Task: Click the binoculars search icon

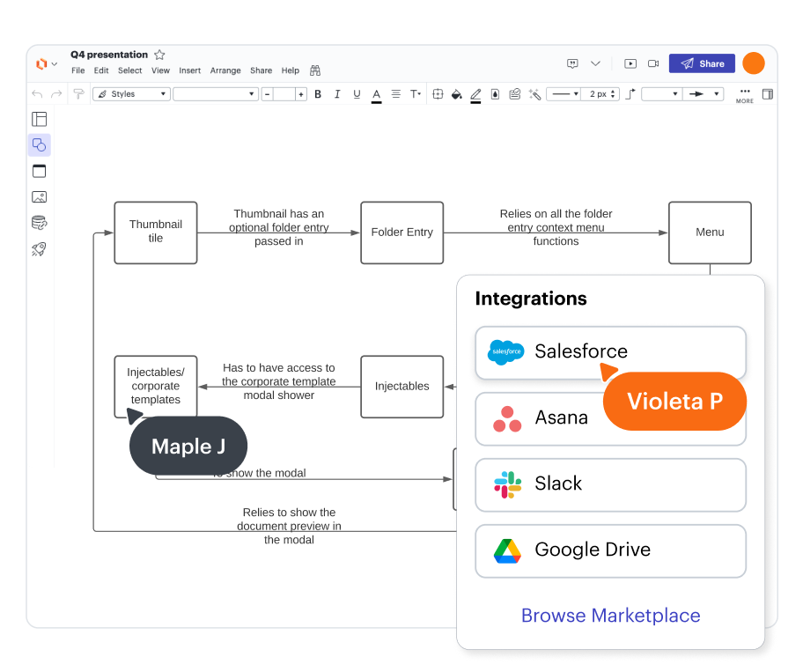Action: [x=315, y=70]
